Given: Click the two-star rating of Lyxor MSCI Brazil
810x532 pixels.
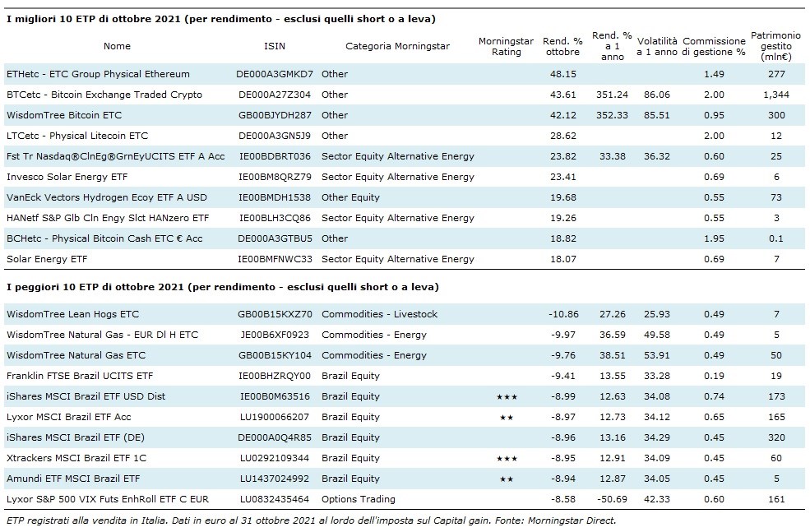Looking at the screenshot, I should pyautogui.click(x=507, y=418).
